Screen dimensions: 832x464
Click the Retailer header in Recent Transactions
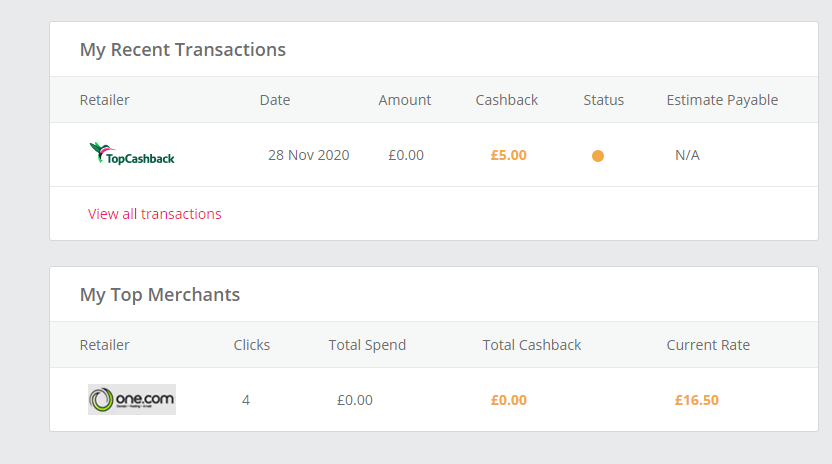click(105, 100)
